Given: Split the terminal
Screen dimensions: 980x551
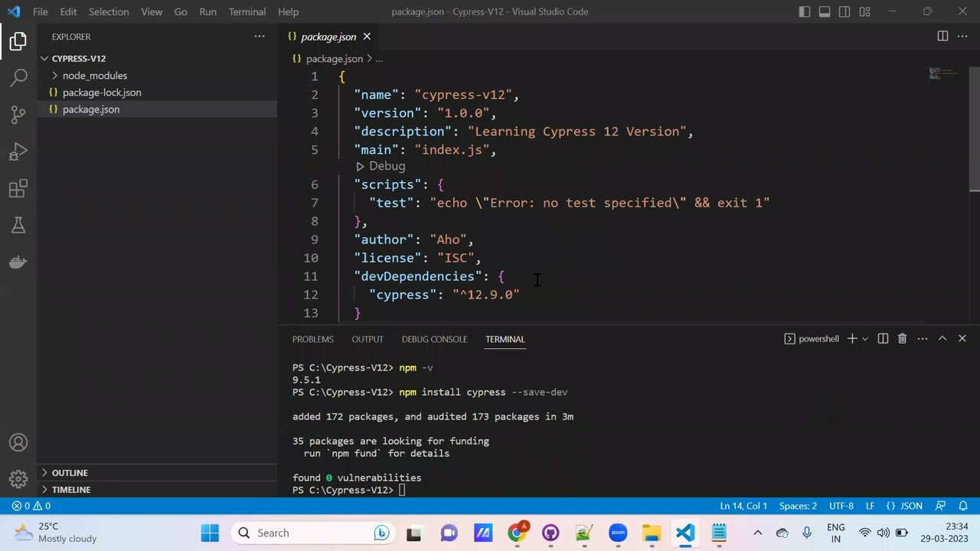Looking at the screenshot, I should tap(883, 339).
